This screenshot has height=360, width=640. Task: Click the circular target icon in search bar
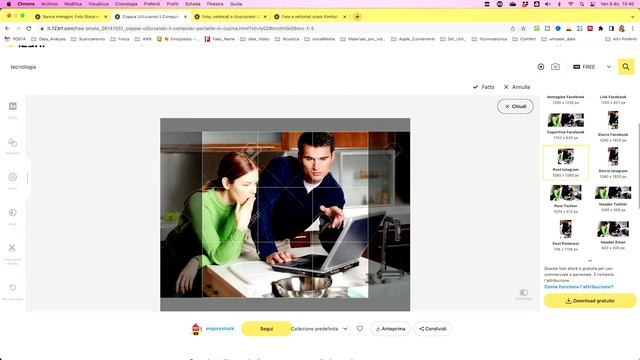540,67
